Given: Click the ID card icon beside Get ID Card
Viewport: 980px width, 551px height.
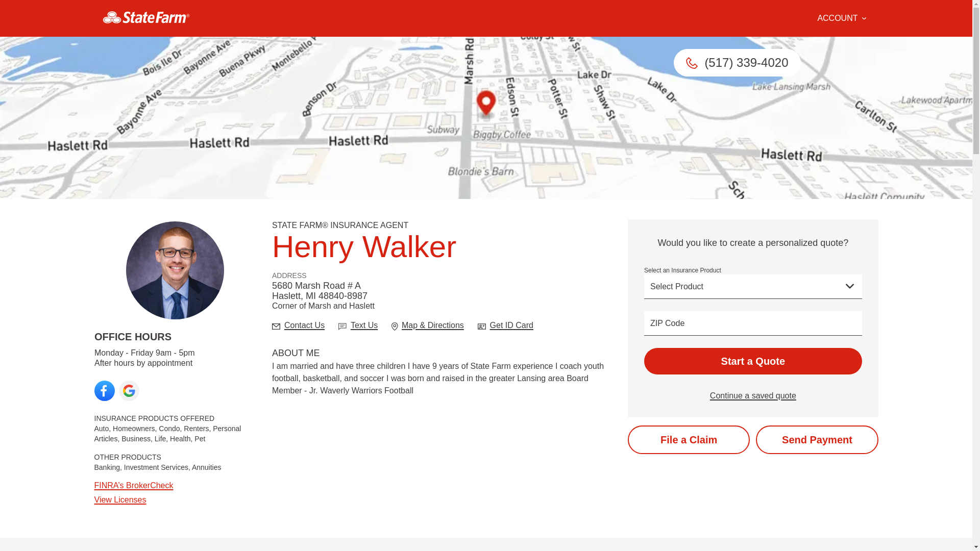Looking at the screenshot, I should pyautogui.click(x=482, y=327).
